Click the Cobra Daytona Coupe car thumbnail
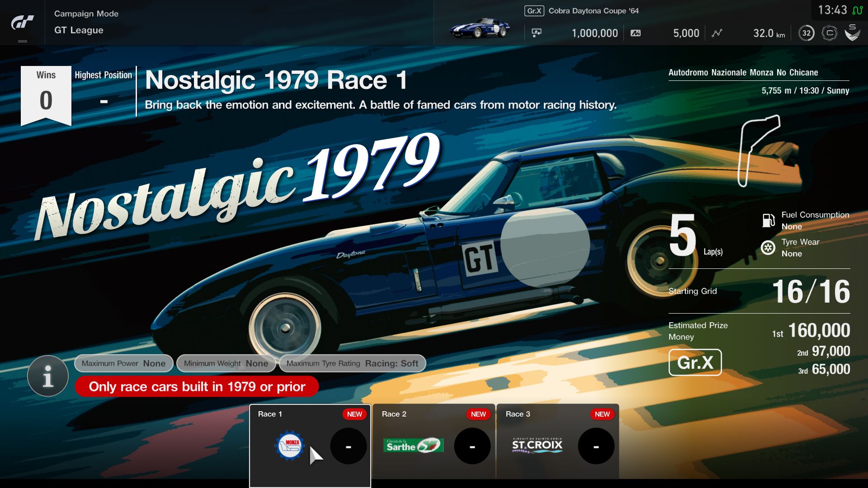 tap(480, 28)
